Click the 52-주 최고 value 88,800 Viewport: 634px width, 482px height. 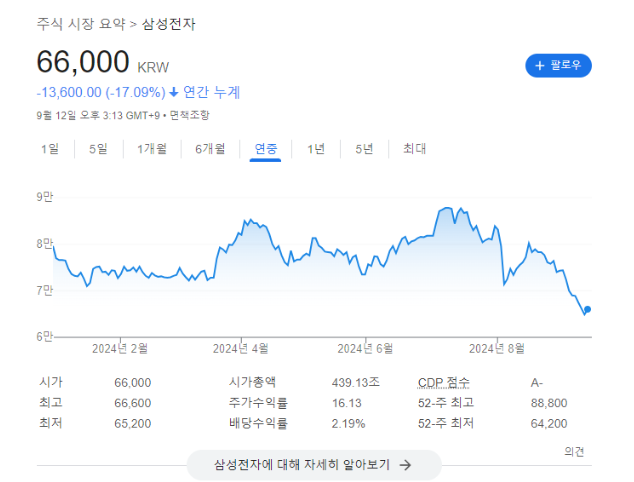click(549, 403)
